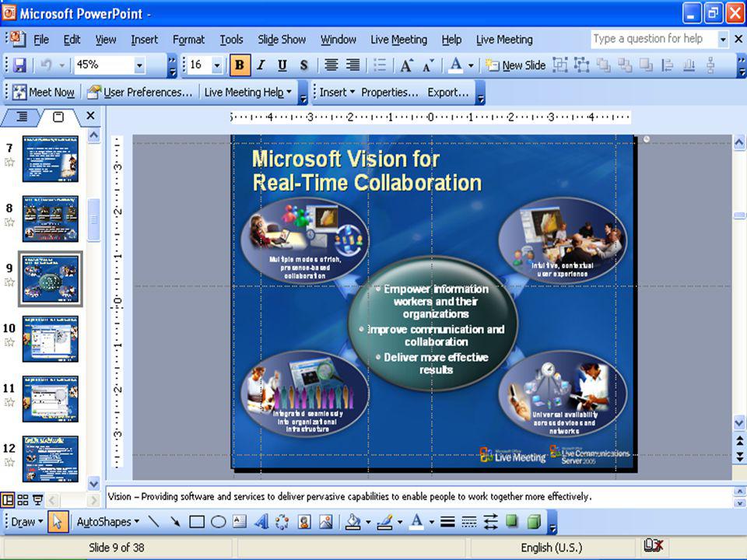Insert a Text Box from Drawing toolbar
Image resolution: width=747 pixels, height=560 pixels.
pyautogui.click(x=240, y=522)
